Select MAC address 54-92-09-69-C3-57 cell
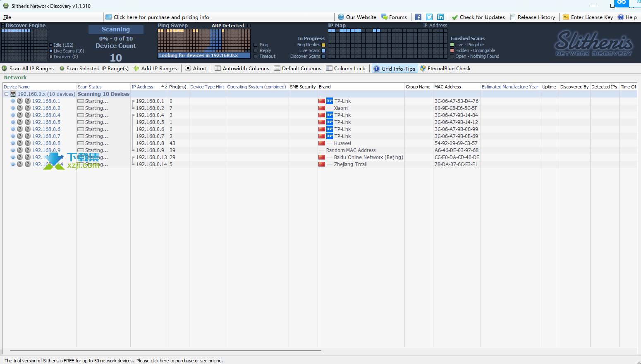Viewport: 641px width, 364px height. tap(457, 143)
